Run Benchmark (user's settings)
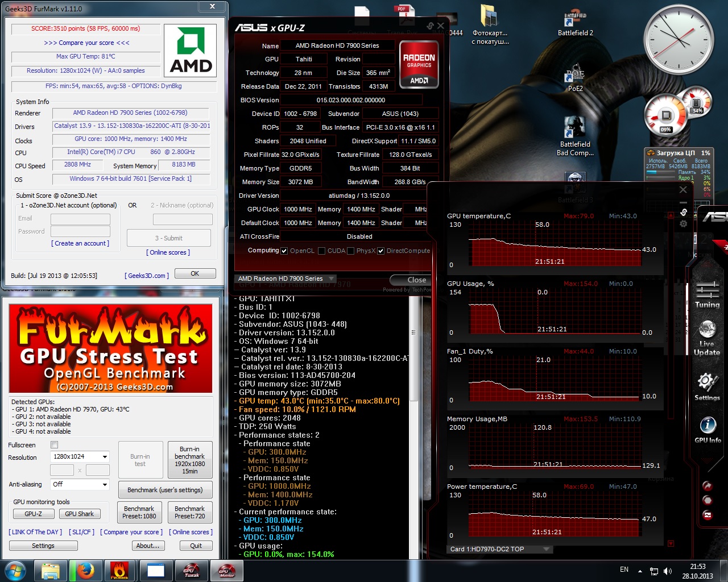This screenshot has height=582, width=728. tap(165, 490)
